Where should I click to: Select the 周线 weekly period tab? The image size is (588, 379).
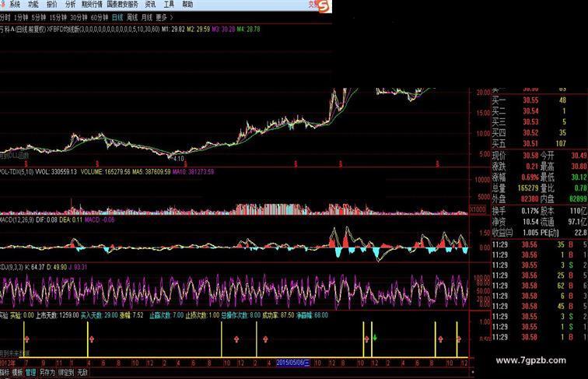point(132,17)
